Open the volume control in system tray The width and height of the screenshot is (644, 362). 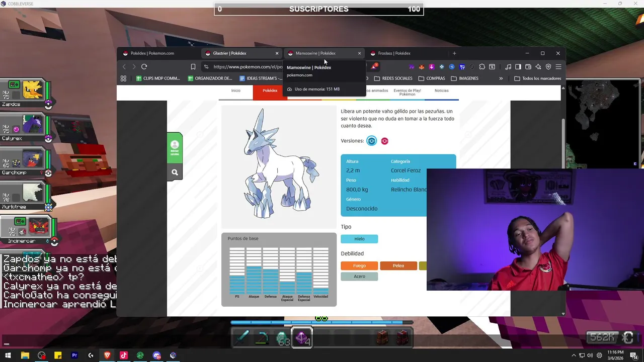pyautogui.click(x=590, y=355)
